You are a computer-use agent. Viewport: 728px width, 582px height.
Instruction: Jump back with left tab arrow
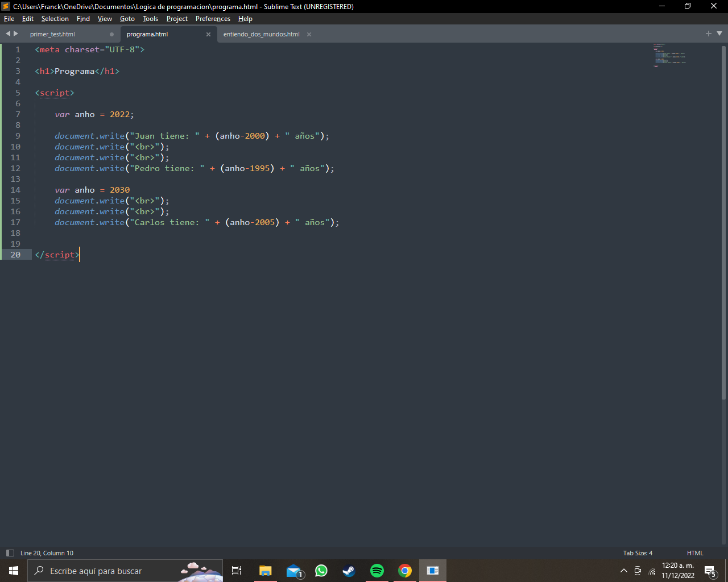(x=8, y=34)
